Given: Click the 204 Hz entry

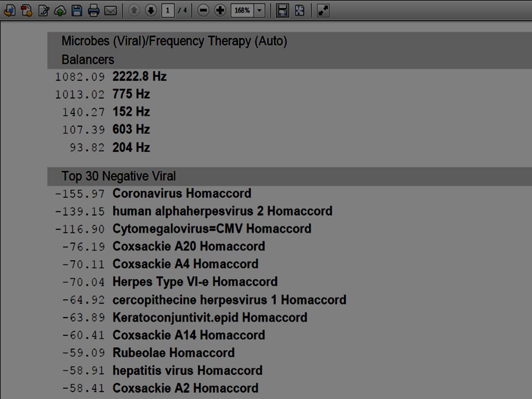Looking at the screenshot, I should point(131,147).
